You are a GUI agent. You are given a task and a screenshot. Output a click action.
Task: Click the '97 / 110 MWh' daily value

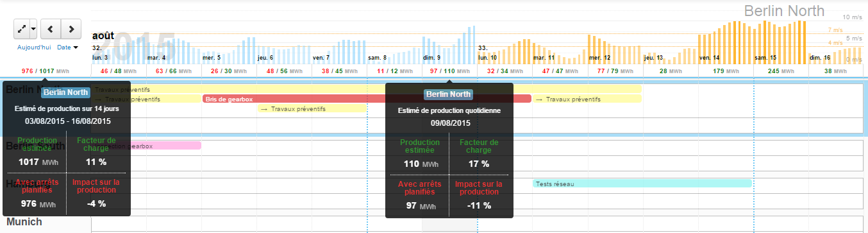[x=450, y=71]
